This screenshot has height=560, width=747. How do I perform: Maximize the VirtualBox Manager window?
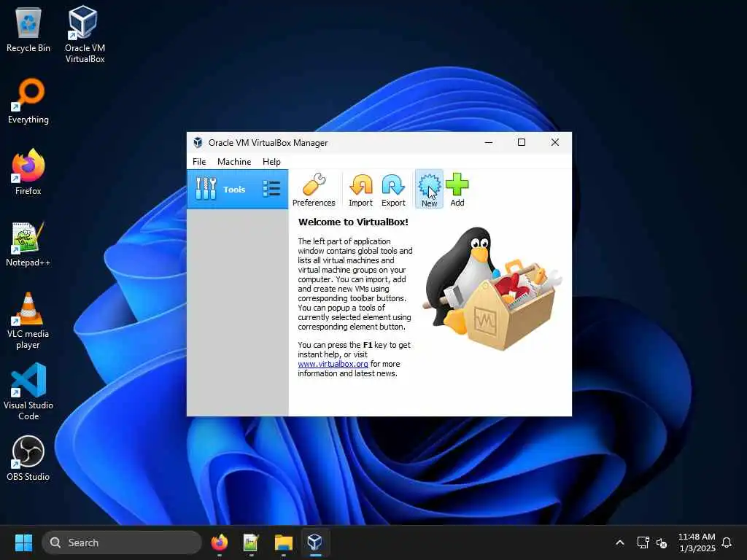[522, 142]
